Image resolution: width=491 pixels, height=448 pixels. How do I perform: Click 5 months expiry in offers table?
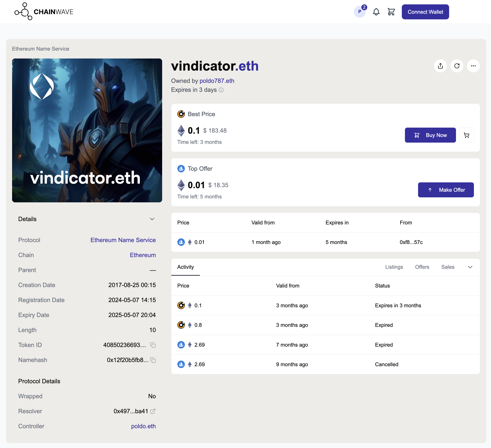[x=336, y=242]
